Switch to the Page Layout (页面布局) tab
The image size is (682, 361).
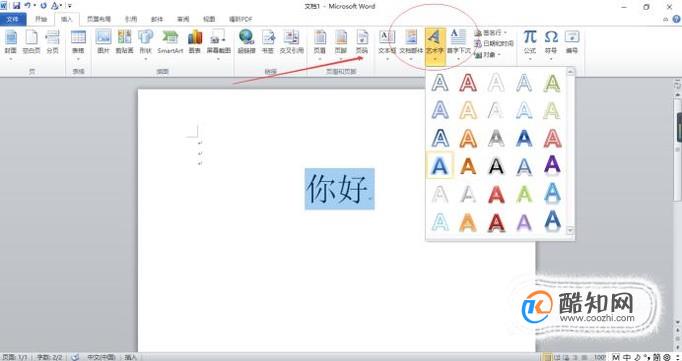pos(99,19)
